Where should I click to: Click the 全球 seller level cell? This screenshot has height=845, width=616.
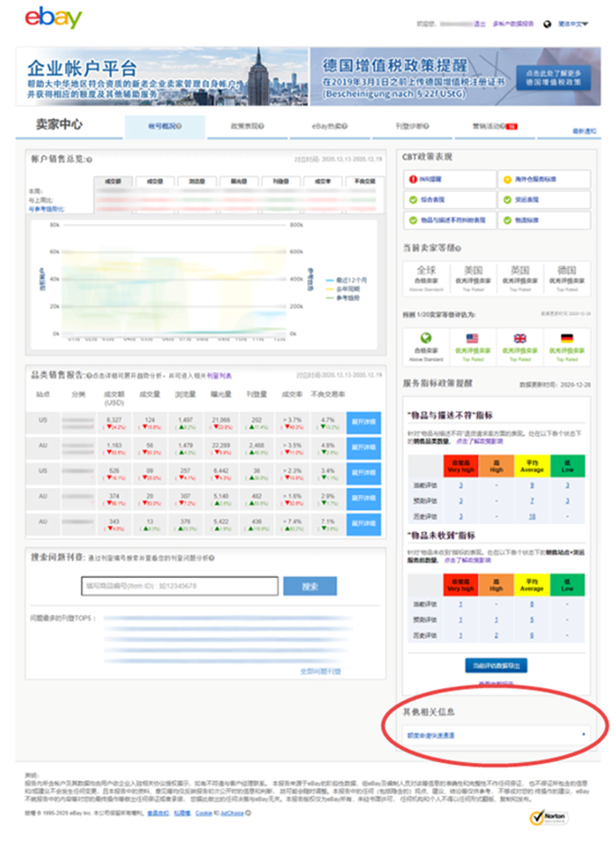426,278
